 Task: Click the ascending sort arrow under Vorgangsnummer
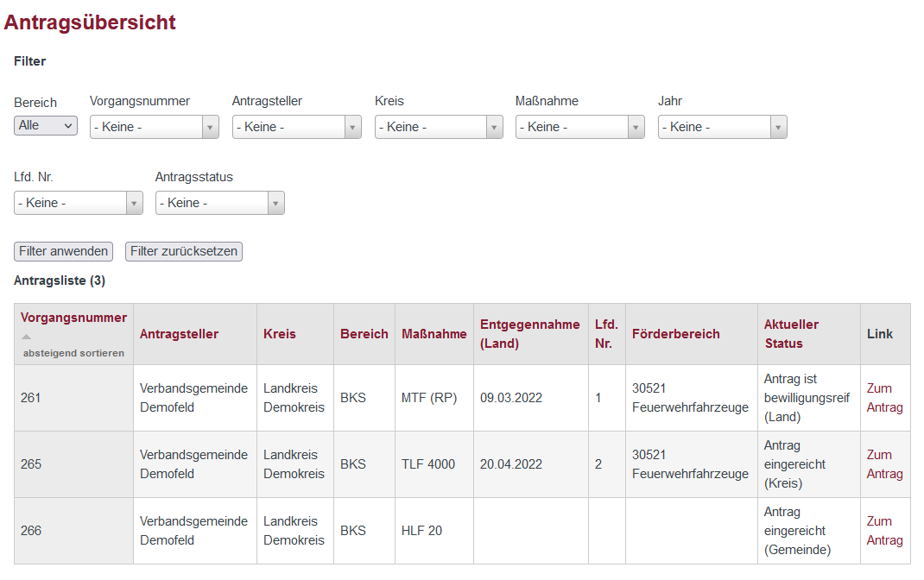pyautogui.click(x=26, y=337)
